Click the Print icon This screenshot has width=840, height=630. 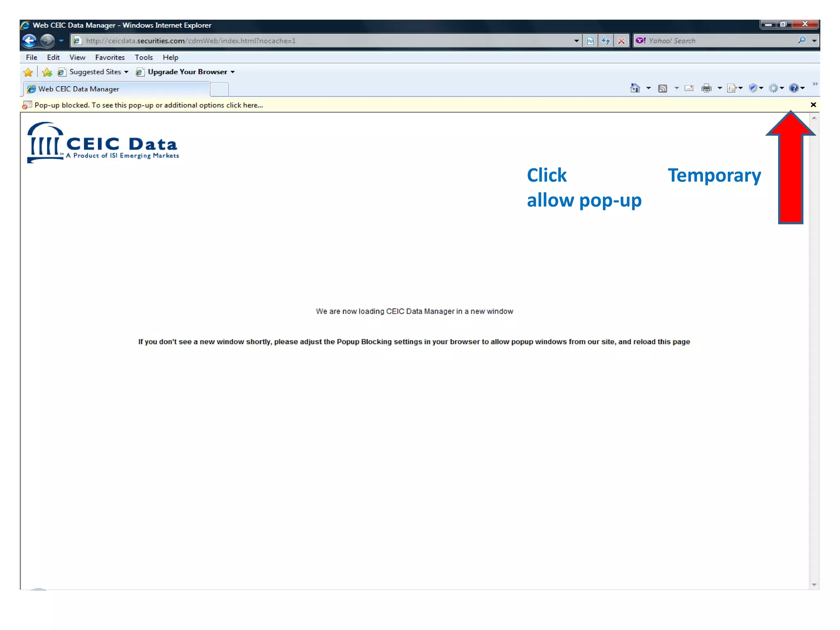706,88
